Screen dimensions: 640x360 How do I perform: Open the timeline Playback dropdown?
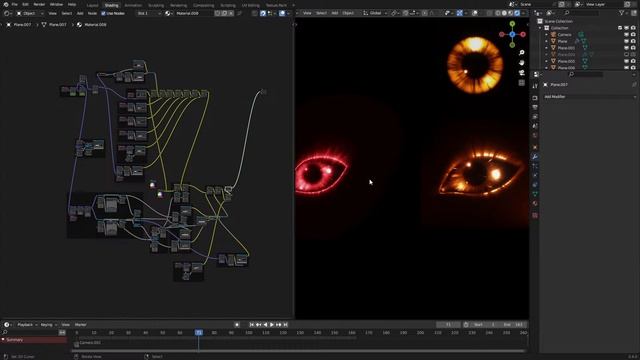tap(27, 324)
